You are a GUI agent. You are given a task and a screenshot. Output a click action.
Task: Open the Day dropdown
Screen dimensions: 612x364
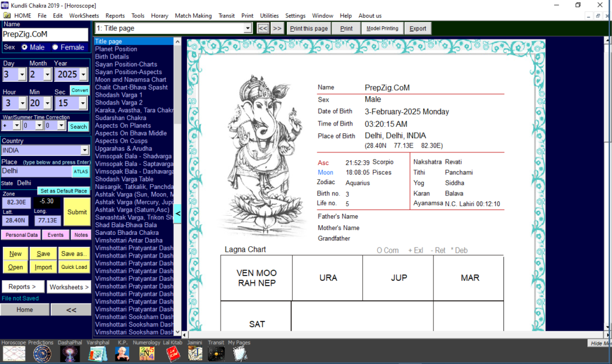tap(22, 74)
